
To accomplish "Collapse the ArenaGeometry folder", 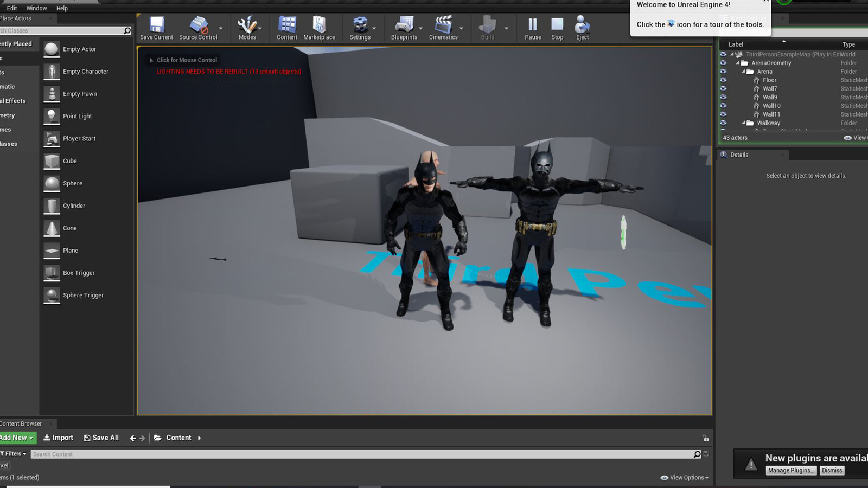I will (x=738, y=63).
